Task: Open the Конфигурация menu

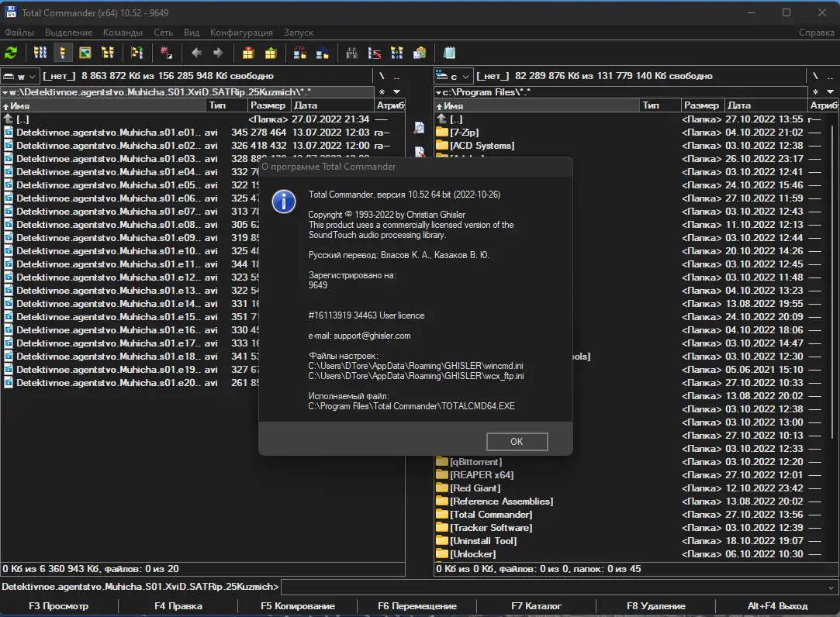Action: coord(241,33)
